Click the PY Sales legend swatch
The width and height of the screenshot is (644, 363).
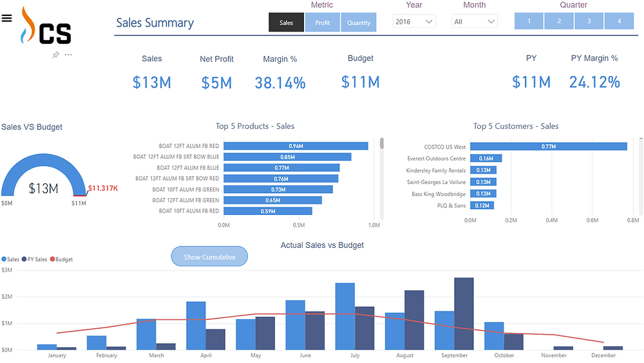coord(24,259)
